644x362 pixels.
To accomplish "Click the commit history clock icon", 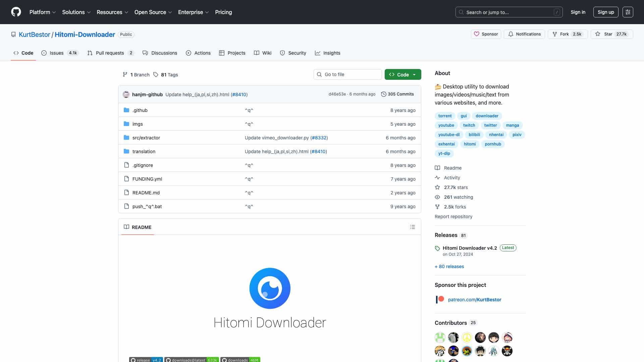I will [x=384, y=94].
